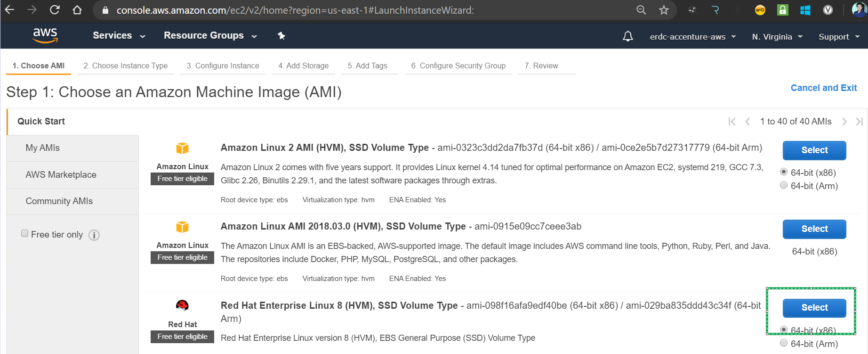The height and width of the screenshot is (354, 868).
Task: Reload the browser page
Action: [55, 10]
